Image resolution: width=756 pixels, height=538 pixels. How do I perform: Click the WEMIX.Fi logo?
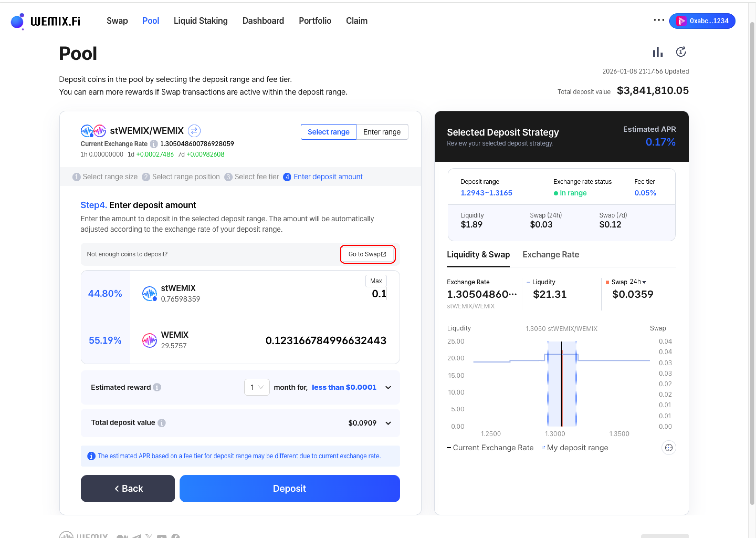click(46, 21)
